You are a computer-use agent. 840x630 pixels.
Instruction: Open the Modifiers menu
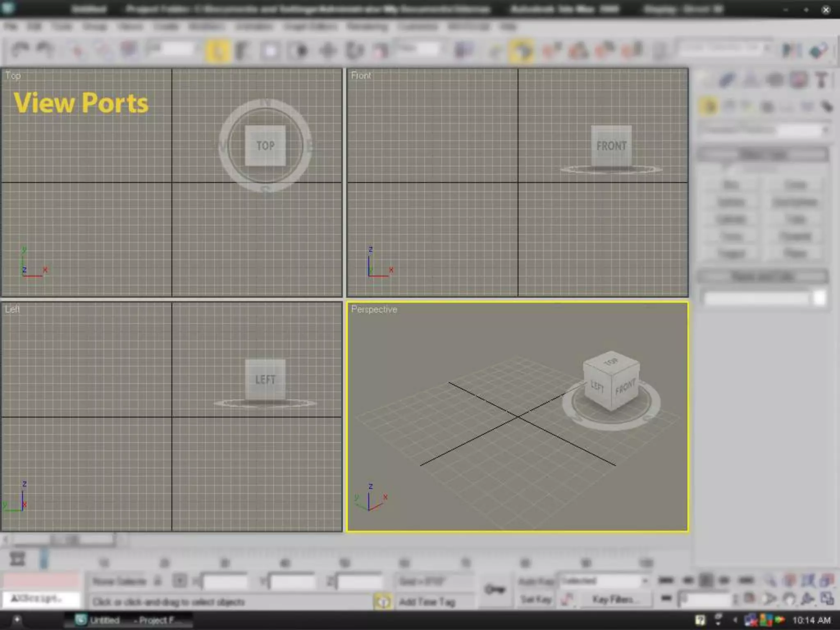[x=207, y=27]
